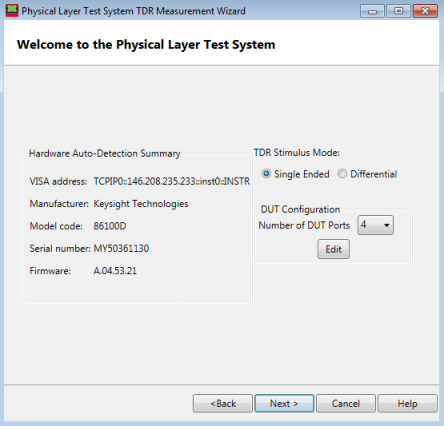Open the Help for this wizard
The height and width of the screenshot is (426, 444).
click(x=407, y=404)
